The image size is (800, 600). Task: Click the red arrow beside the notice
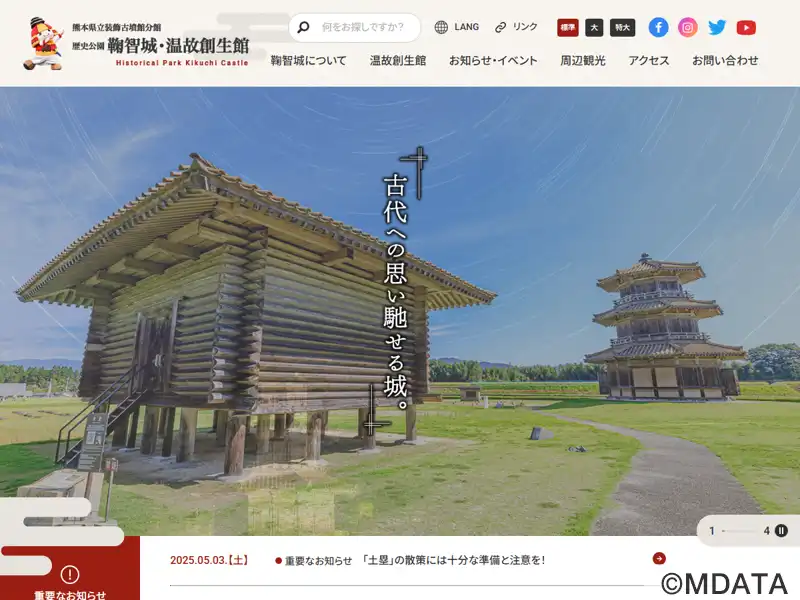(659, 559)
